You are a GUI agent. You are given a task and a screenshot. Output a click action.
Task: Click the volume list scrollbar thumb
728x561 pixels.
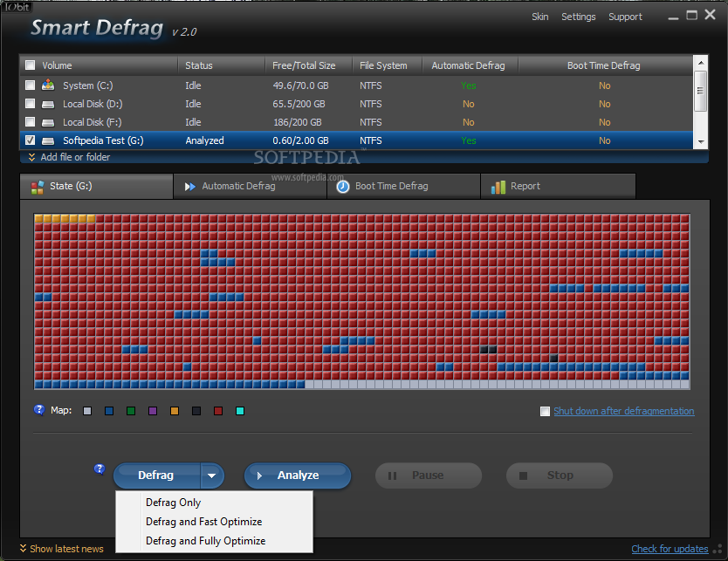click(x=701, y=91)
